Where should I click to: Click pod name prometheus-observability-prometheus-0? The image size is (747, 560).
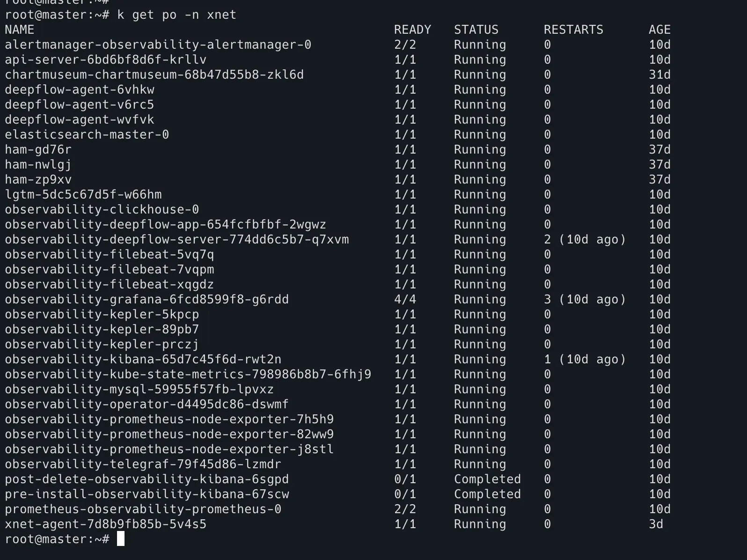click(x=143, y=509)
